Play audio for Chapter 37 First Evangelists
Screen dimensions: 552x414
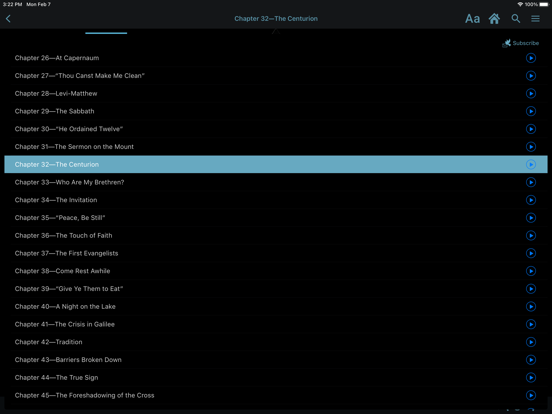531,253
